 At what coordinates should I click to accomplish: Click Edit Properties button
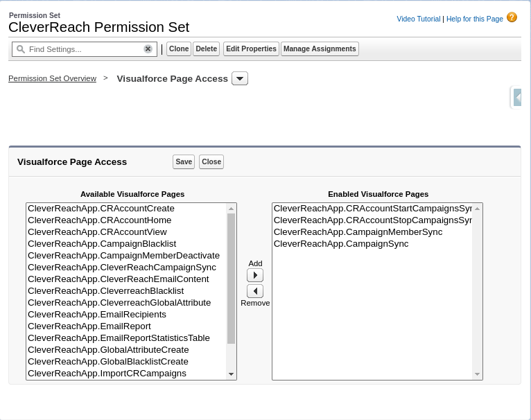click(x=251, y=49)
